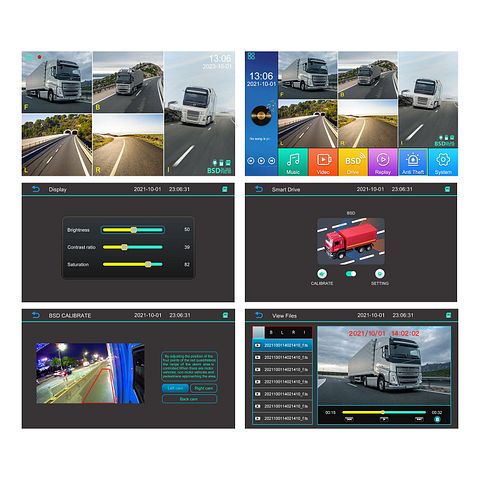Click SD card icon on Smart Drive screen
Image resolution: width=480 pixels, height=480 pixels.
pos(447,189)
